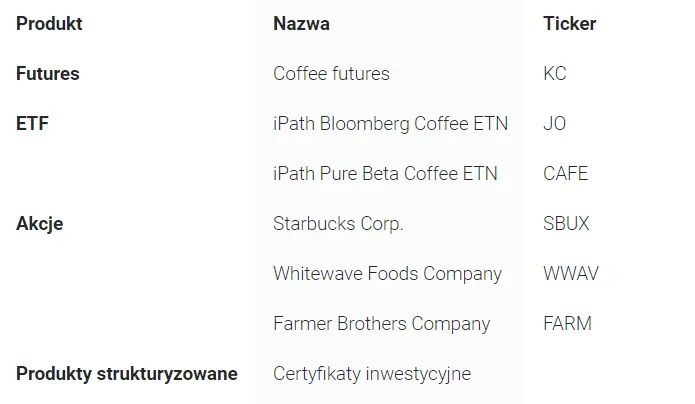Select the Certyfikaty inwestycyjne cell
The image size is (695, 404).
(x=372, y=374)
